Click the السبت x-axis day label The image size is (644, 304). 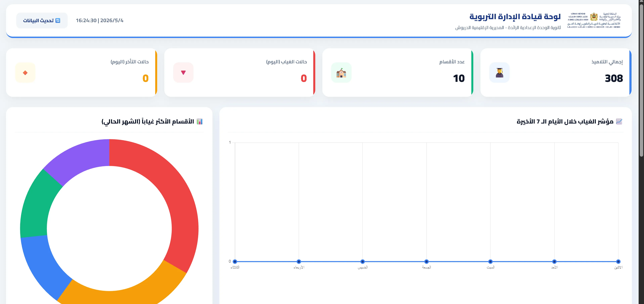tap(490, 267)
